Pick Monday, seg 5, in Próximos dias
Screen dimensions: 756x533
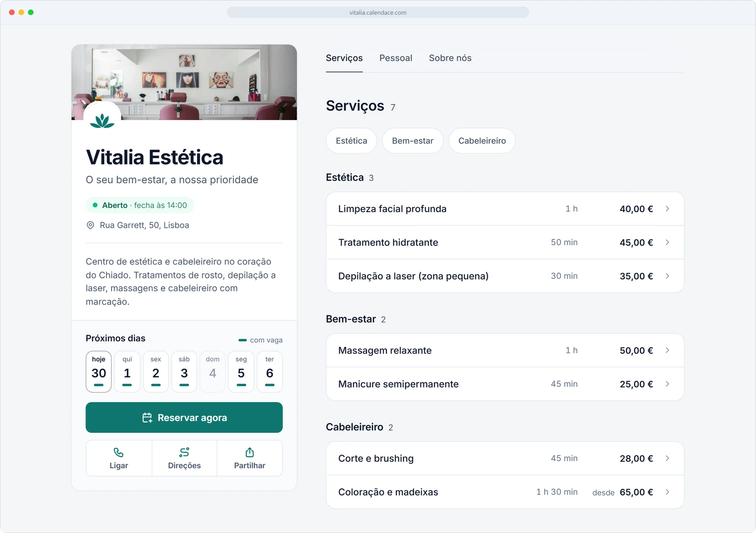(x=241, y=371)
